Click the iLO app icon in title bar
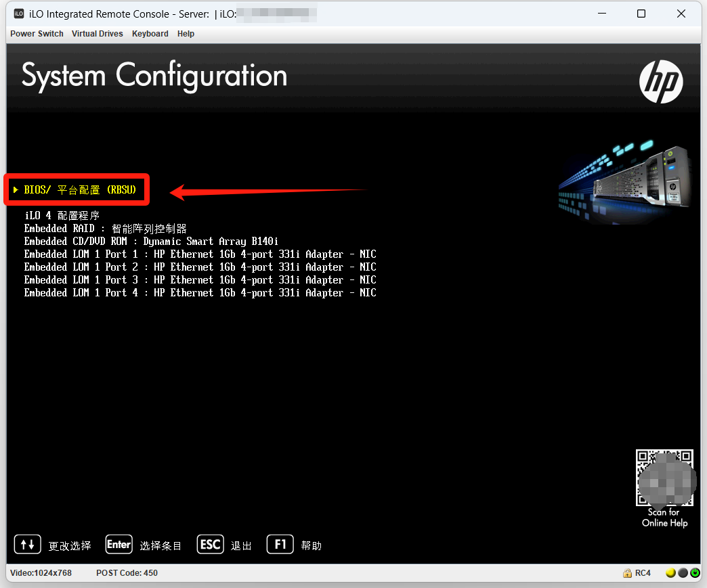 19,14
